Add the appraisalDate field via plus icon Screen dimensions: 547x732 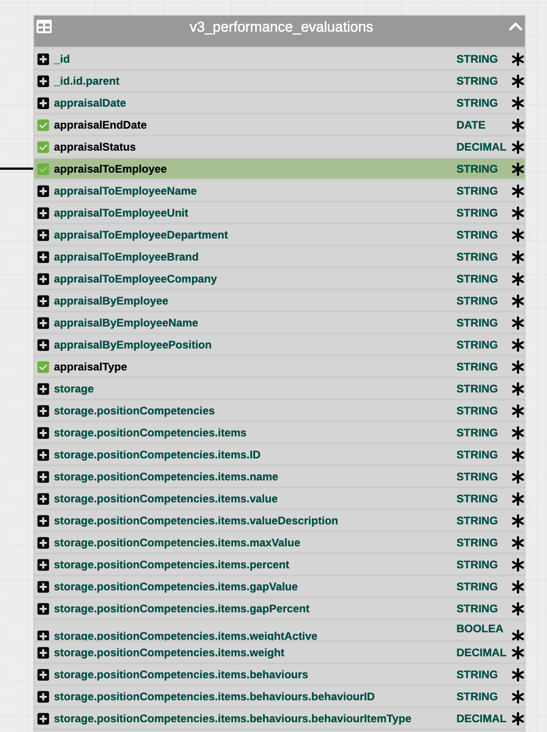(43, 103)
